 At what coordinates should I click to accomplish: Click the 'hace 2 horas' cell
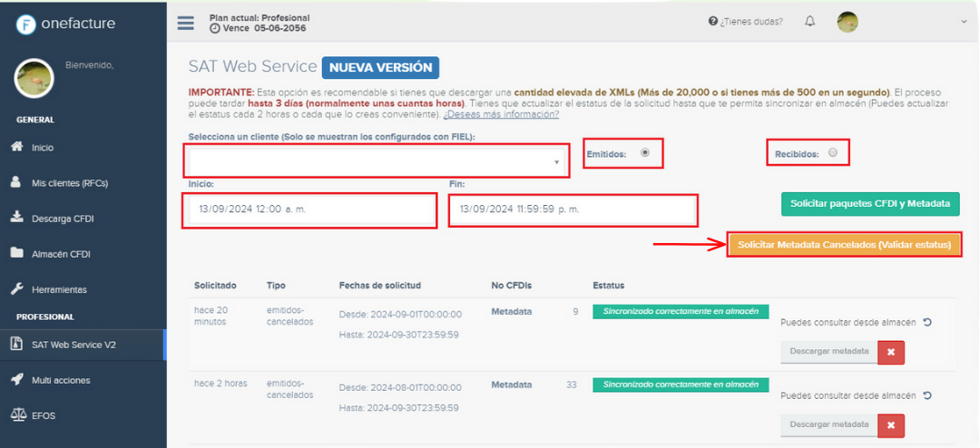[x=220, y=384]
